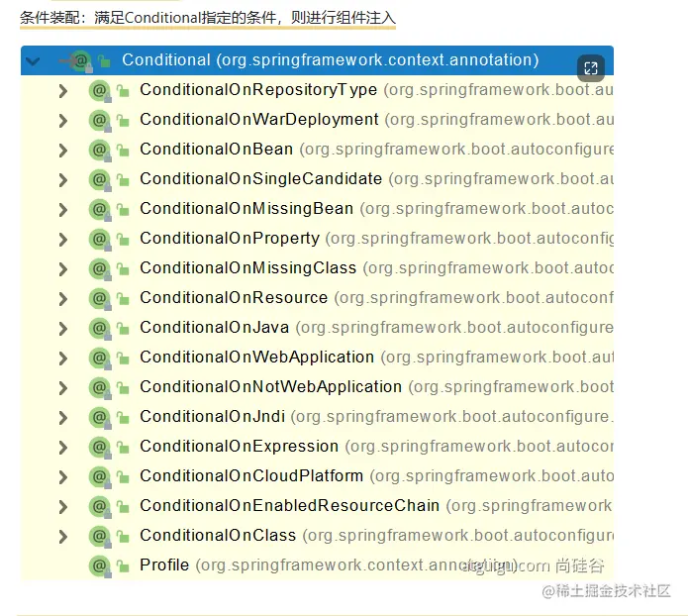Expand the ConditionalOnProperty node

click(x=63, y=240)
